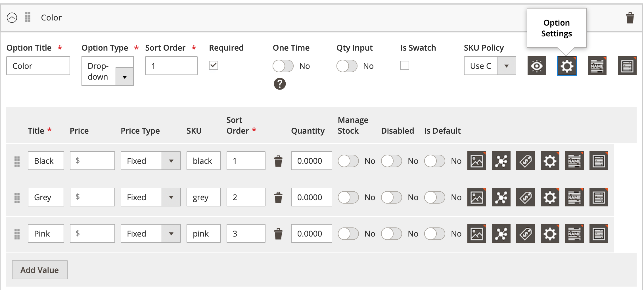Click the drag handle beside Color header
The image size is (644, 290).
tap(28, 17)
